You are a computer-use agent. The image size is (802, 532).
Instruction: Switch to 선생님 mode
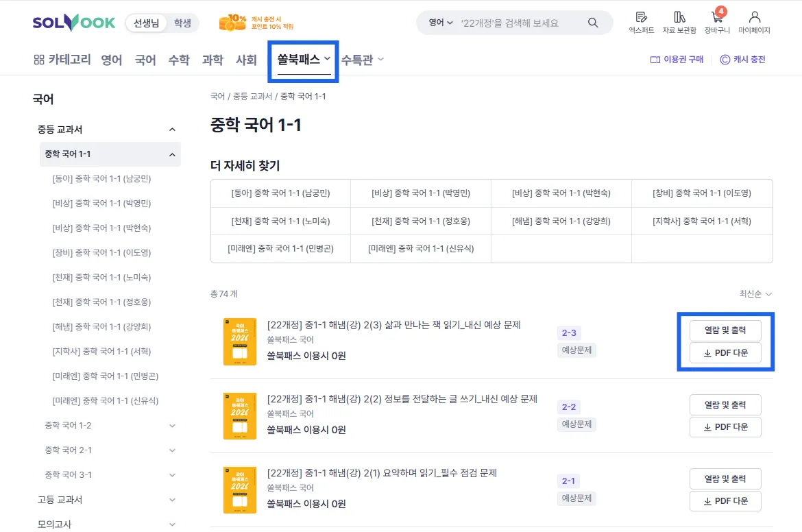146,23
